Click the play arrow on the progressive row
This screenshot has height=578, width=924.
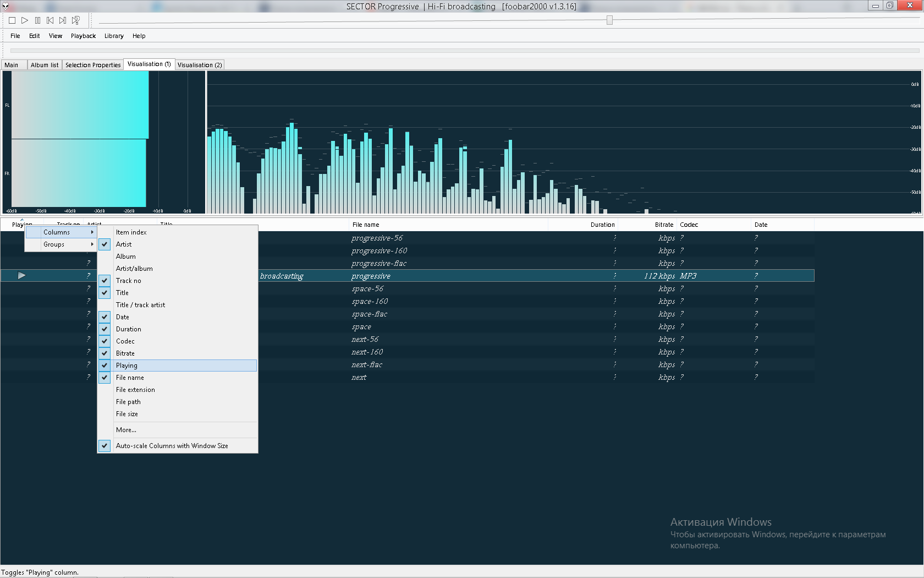click(21, 275)
